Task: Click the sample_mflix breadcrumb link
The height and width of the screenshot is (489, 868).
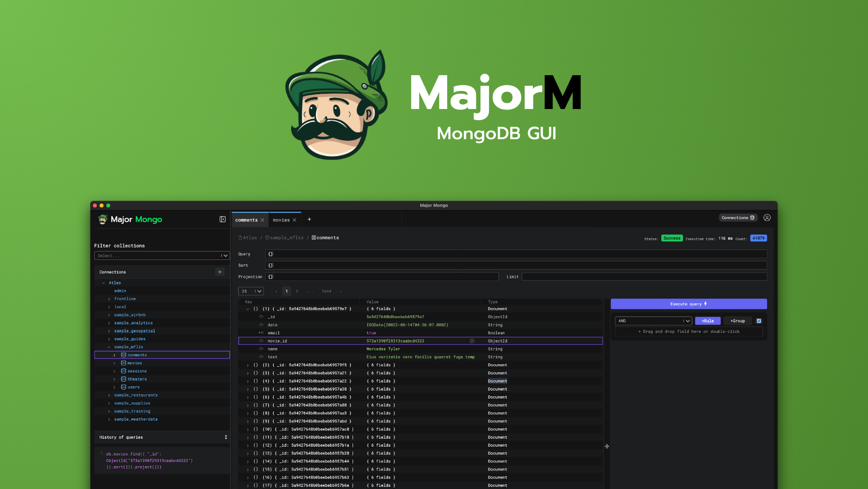Action: (x=285, y=238)
